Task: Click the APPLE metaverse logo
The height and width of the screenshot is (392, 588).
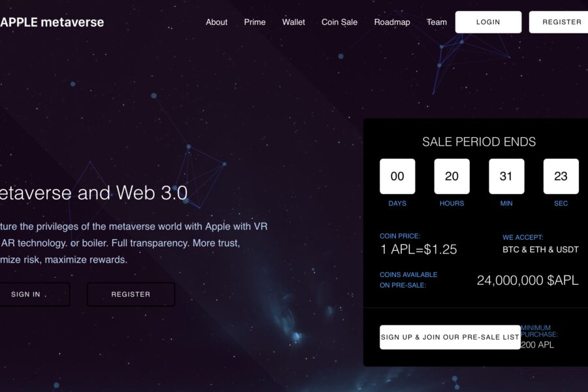Action: coord(52,22)
